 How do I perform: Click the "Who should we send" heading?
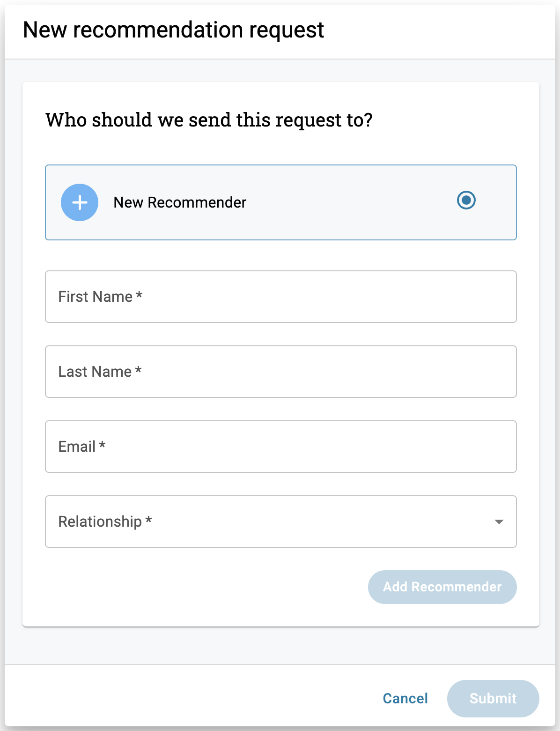209,120
